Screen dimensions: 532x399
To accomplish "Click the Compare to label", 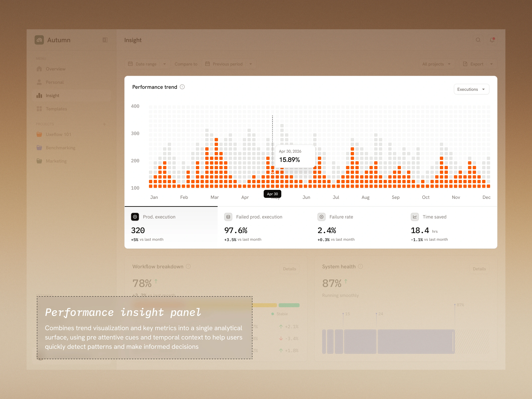I will pyautogui.click(x=186, y=64).
